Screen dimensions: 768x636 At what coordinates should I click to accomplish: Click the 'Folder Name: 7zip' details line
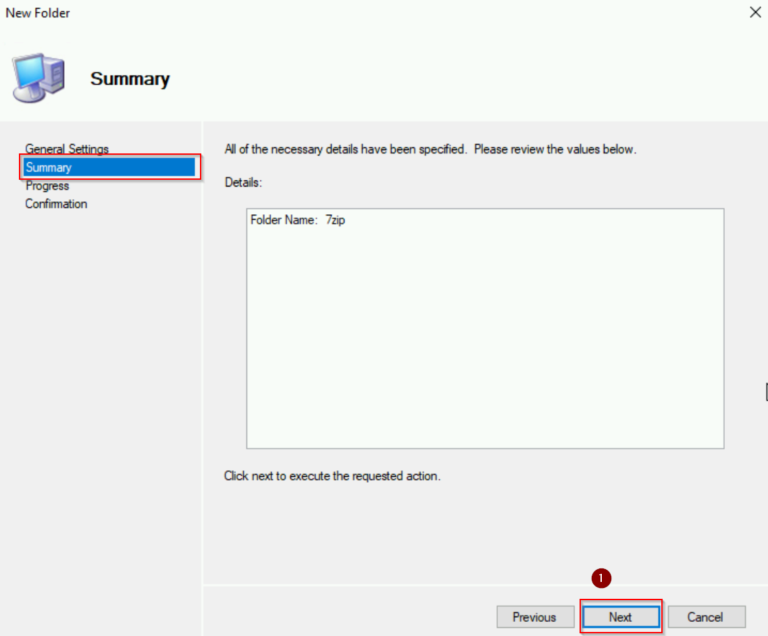click(x=297, y=220)
